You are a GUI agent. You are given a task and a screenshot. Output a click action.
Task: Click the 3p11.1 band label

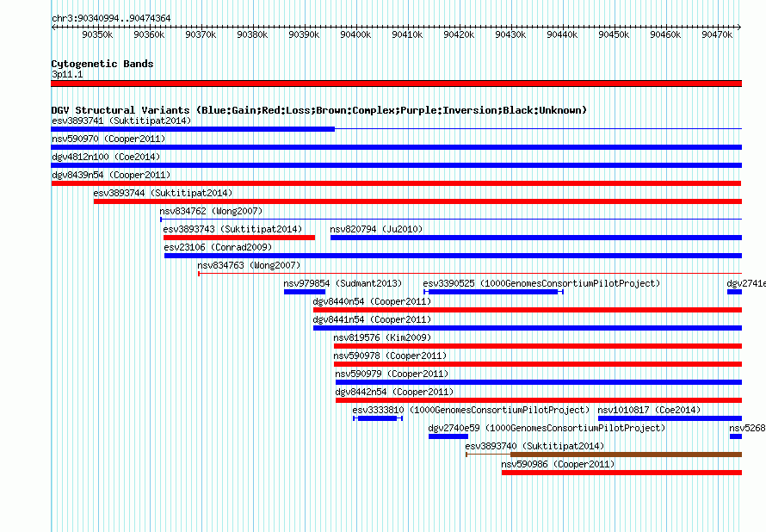67,74
